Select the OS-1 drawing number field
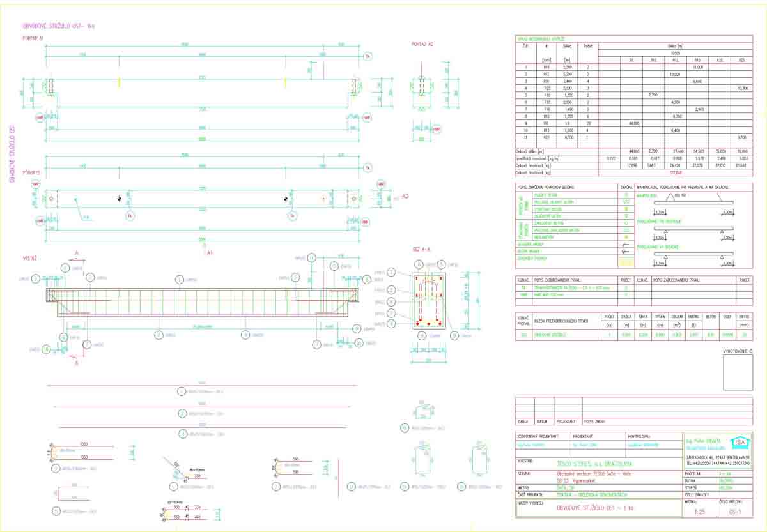Screen dimensions: 767x532 (x=735, y=512)
